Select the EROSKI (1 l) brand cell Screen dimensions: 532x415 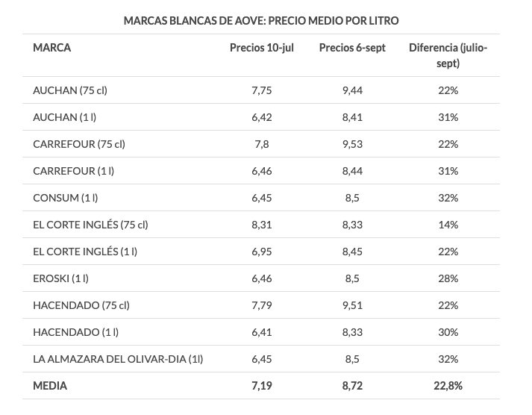click(61, 278)
